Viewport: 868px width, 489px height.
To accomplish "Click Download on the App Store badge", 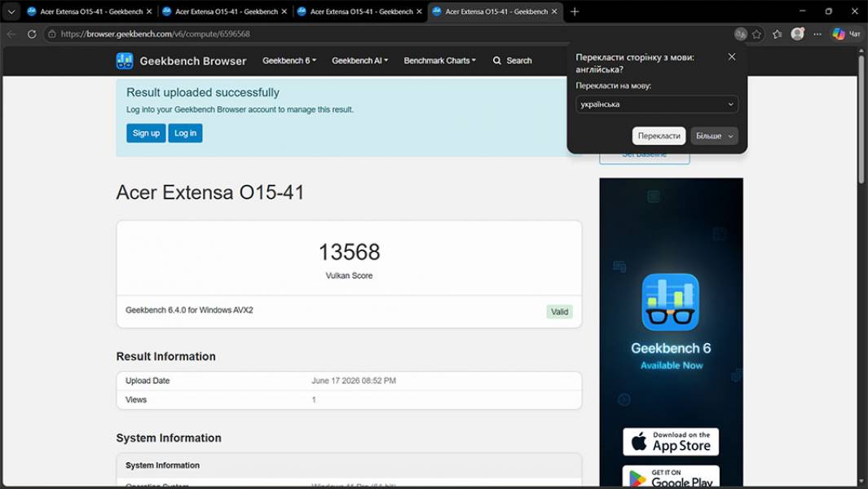I will 671,442.
